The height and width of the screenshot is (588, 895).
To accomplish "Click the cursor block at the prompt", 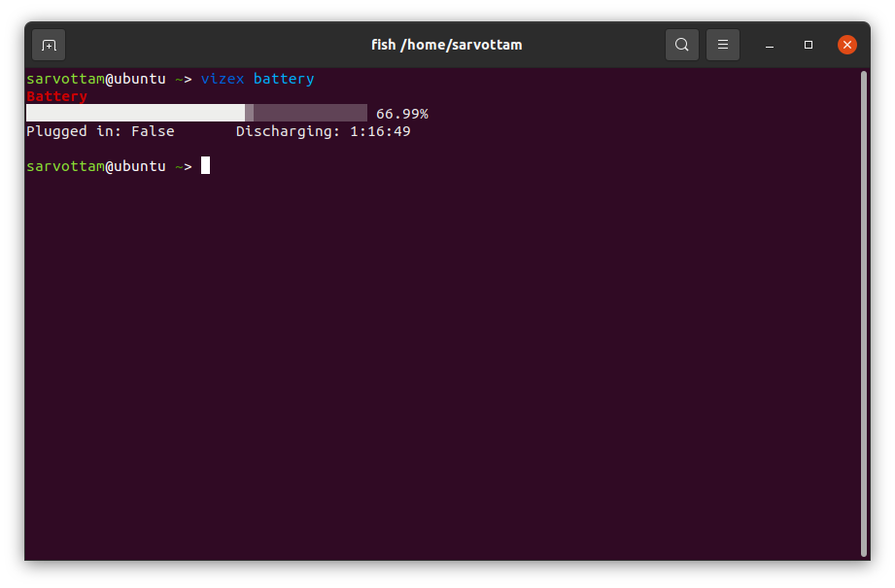I will point(205,165).
